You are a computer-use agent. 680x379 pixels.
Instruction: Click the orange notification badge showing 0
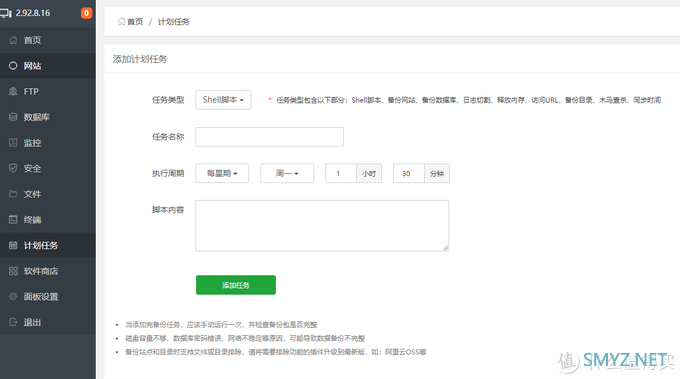[86, 13]
